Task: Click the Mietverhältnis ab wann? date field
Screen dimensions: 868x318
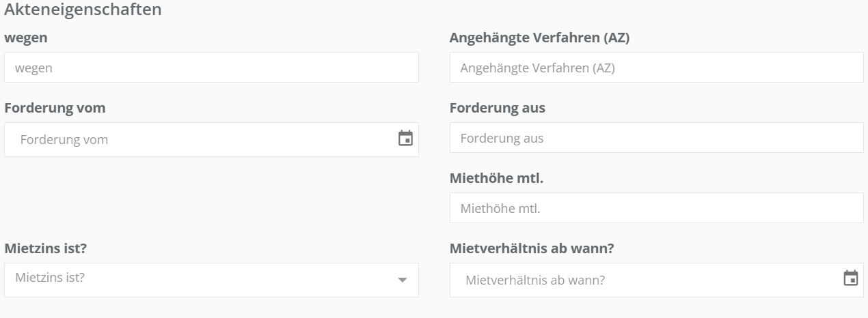Action: point(642,280)
